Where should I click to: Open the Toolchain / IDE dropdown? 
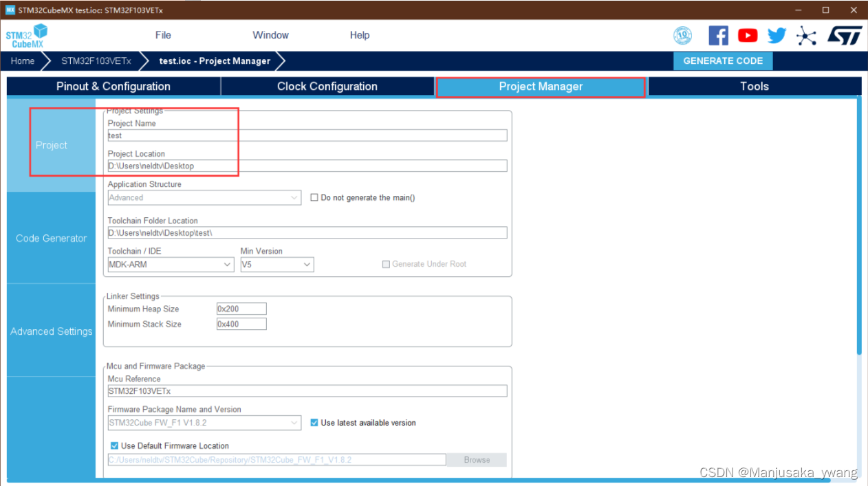pyautogui.click(x=171, y=264)
